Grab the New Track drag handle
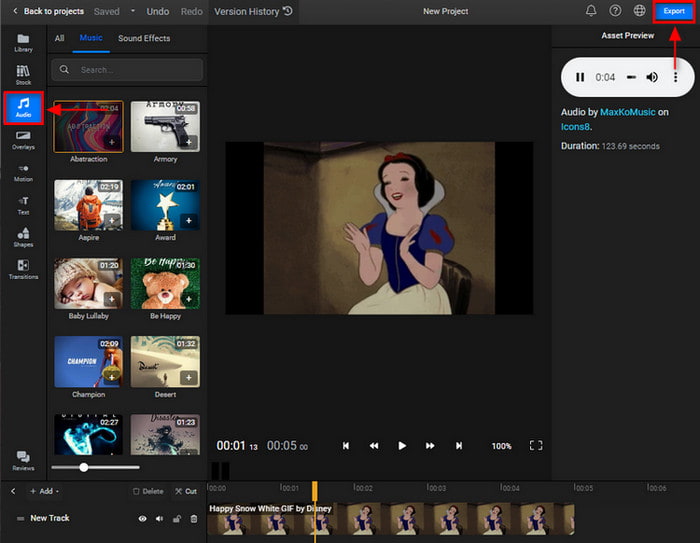This screenshot has width=700, height=543. pyautogui.click(x=20, y=518)
